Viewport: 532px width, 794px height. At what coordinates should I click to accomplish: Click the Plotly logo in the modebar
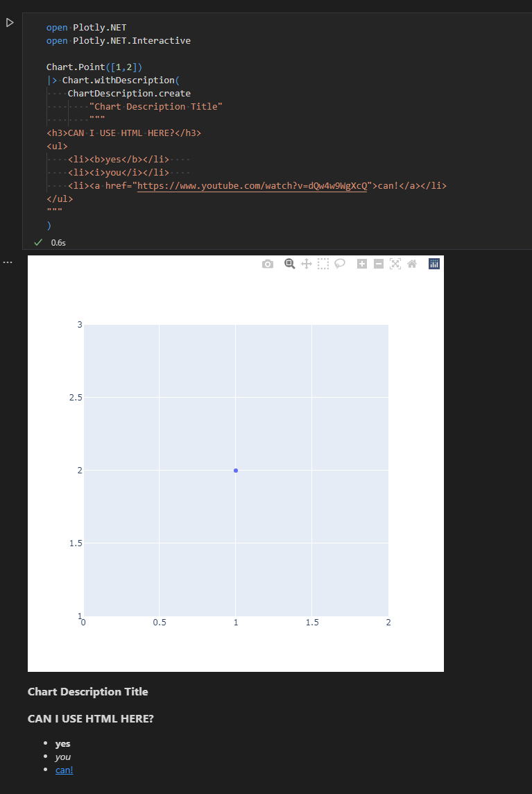434,264
